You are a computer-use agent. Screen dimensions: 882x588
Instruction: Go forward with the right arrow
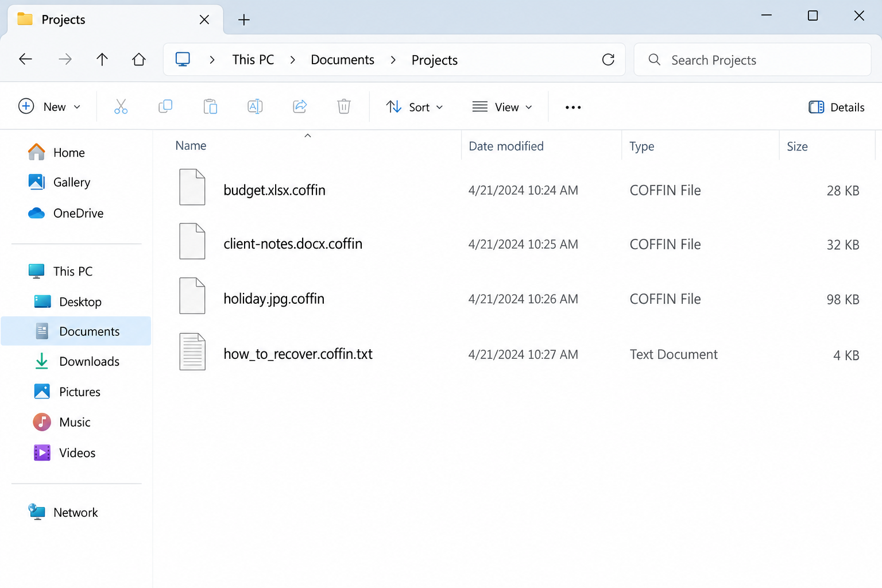(x=65, y=59)
